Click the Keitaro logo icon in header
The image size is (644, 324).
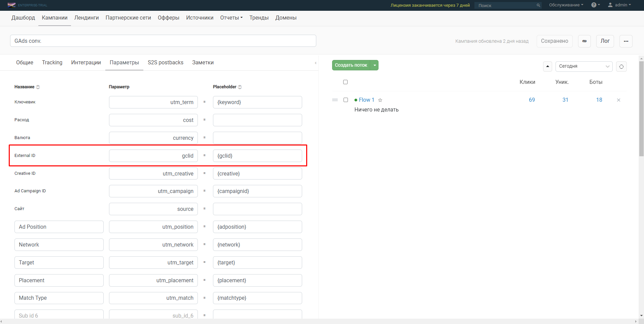pos(11,5)
